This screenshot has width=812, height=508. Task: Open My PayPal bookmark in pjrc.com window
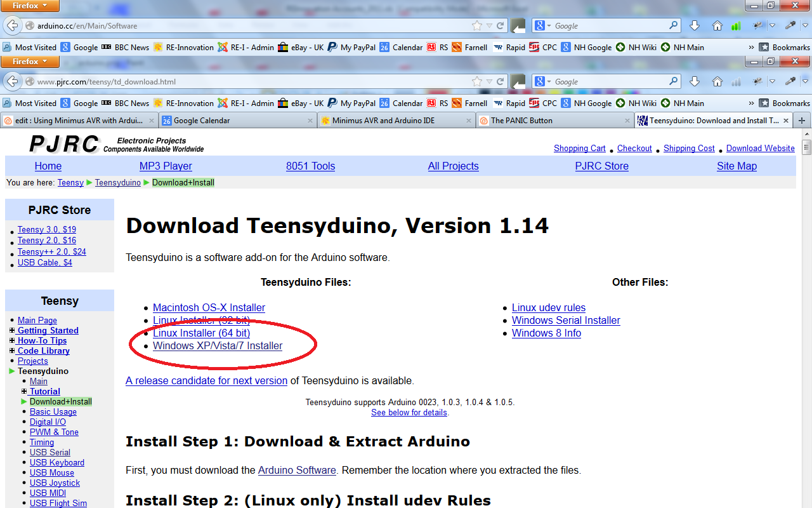(351, 103)
